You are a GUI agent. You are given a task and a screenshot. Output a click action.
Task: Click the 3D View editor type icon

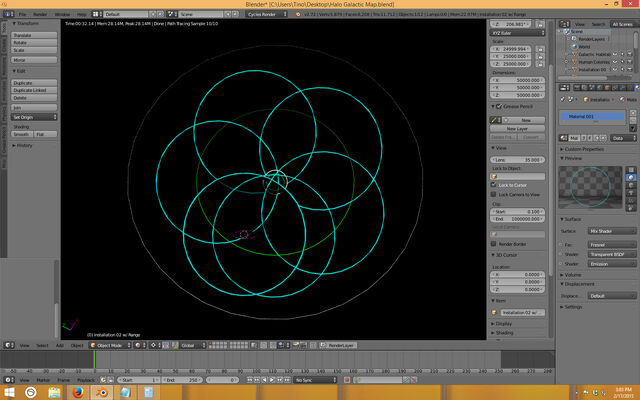[8, 345]
